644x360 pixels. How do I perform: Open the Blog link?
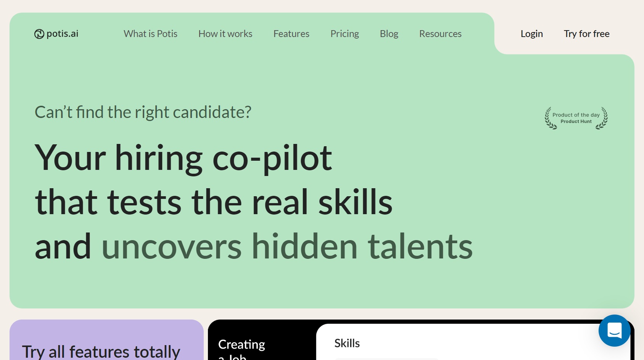click(389, 34)
